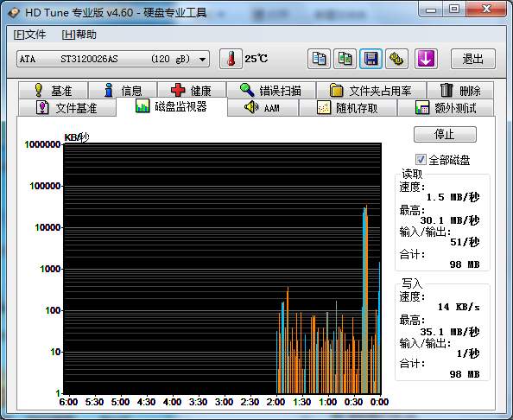
Task: Click the purple down-arrow minimize-to-tray icon
Action: pos(426,59)
